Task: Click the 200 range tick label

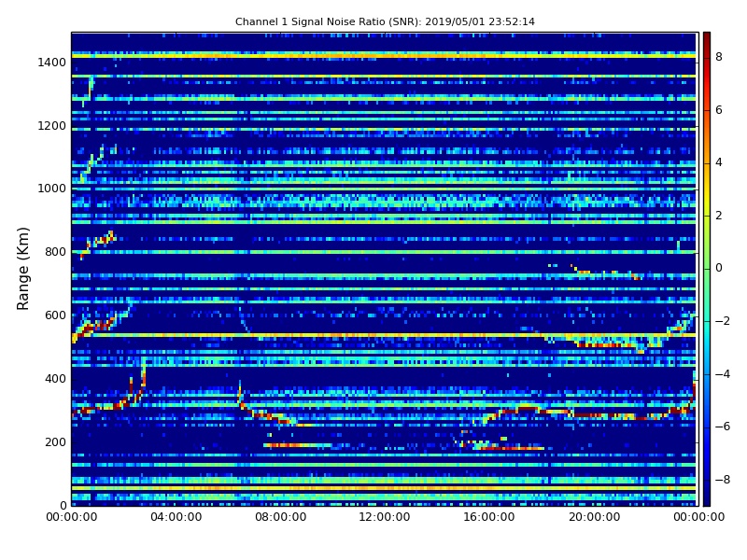Action: tap(56, 441)
